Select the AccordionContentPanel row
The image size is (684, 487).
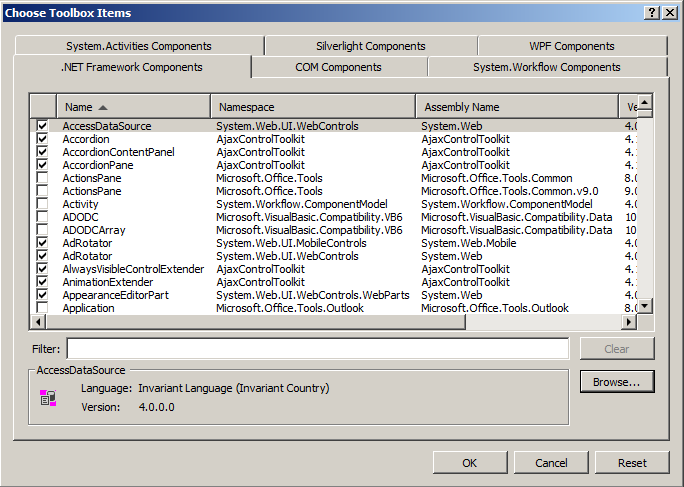334,152
